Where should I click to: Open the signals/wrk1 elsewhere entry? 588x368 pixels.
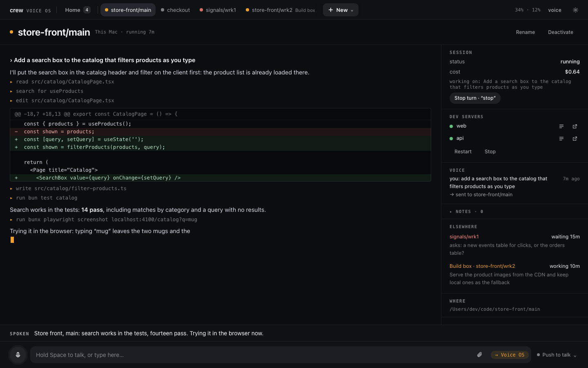point(514,245)
